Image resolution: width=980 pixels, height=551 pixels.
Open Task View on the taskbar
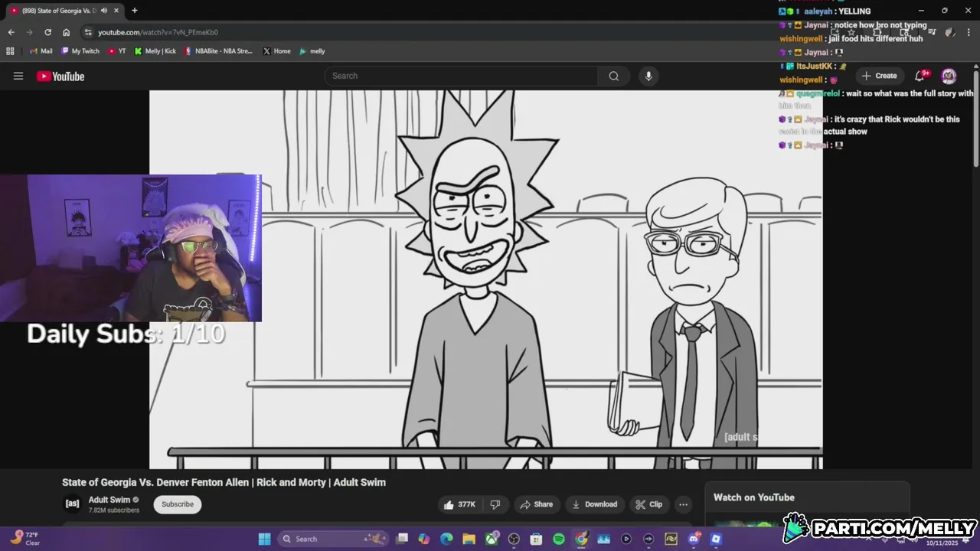pos(402,539)
